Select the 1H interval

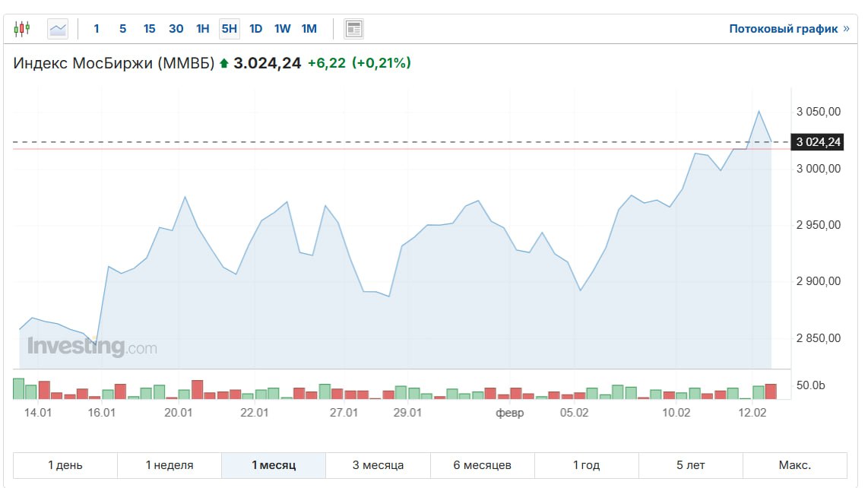point(202,29)
